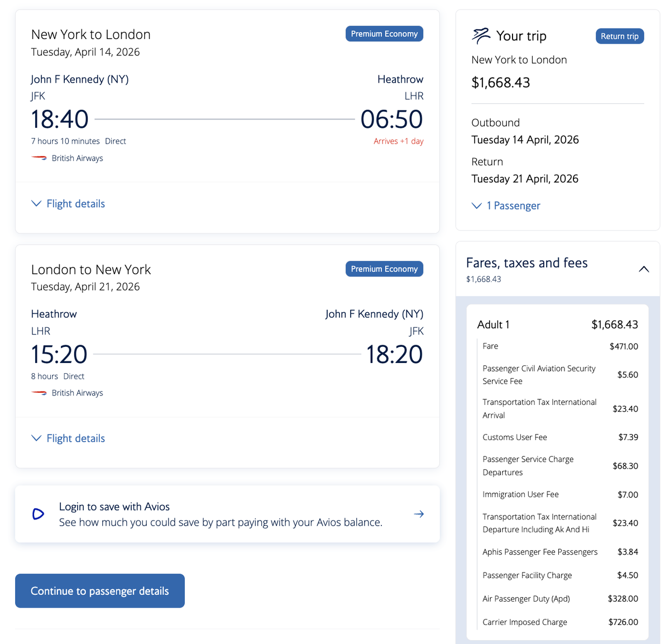Select the Premium Economy badge for New York flight
Viewport: 670px width, 644px height.
(x=384, y=34)
